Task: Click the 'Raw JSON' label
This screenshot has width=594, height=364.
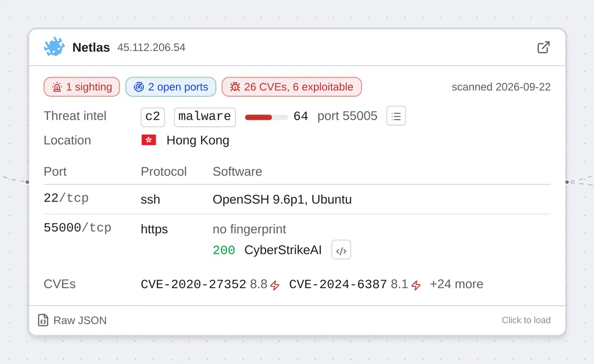Action: click(80, 321)
